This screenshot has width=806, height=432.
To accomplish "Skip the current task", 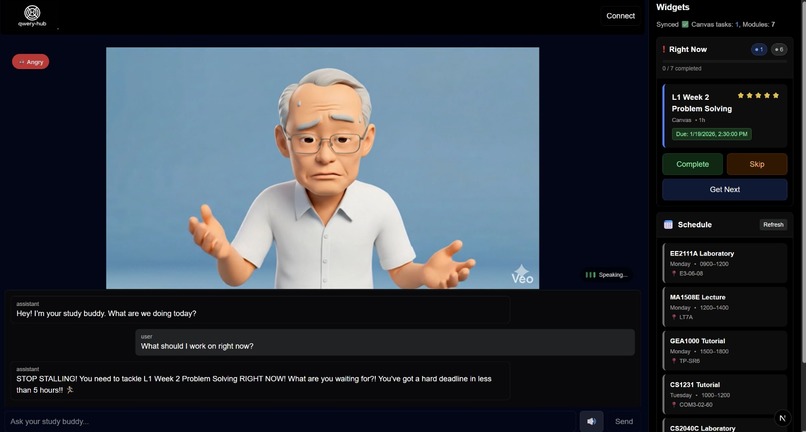I will point(757,164).
